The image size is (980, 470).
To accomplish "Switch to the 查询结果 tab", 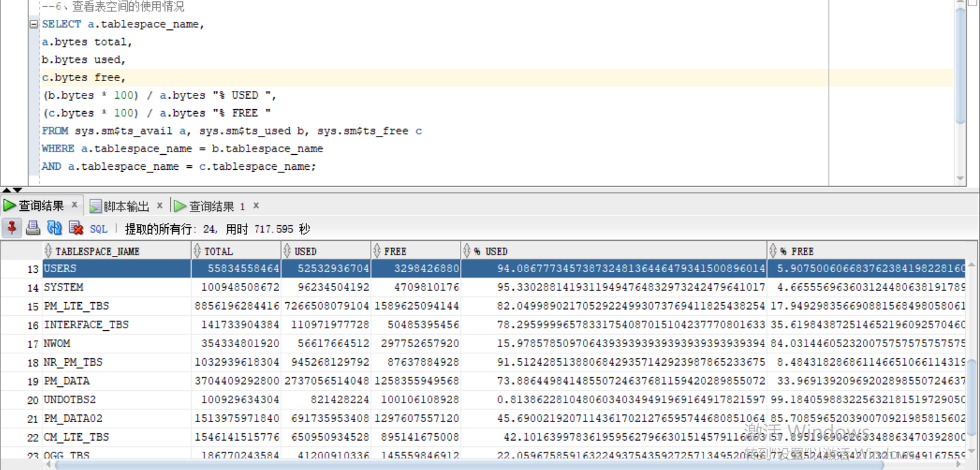I will click(x=41, y=205).
